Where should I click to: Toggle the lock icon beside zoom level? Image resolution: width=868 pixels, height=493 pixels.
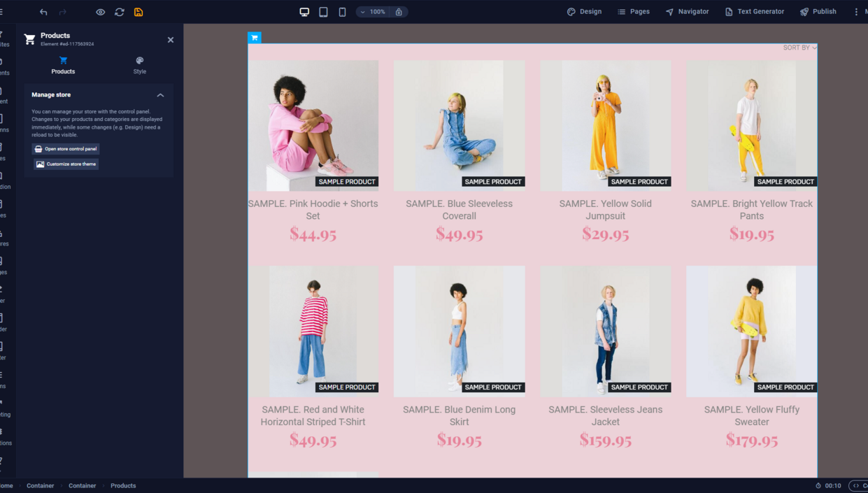[399, 12]
